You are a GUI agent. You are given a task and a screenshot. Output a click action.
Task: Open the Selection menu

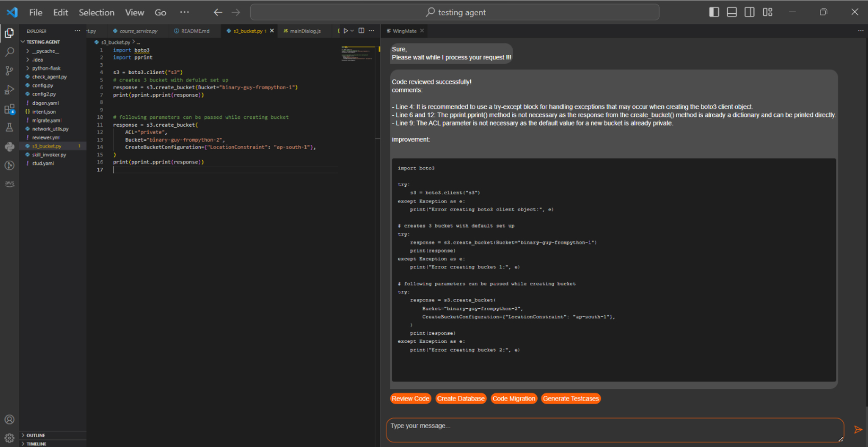[97, 12]
